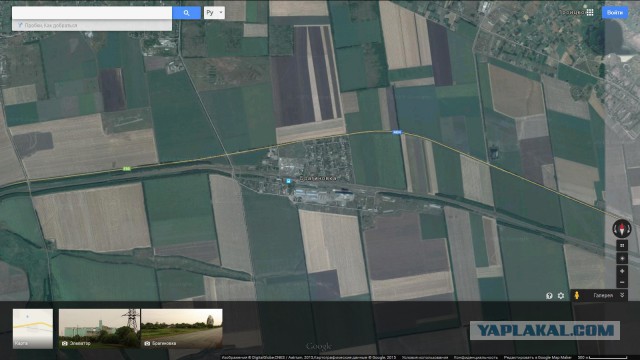The width and height of the screenshot is (640, 360).
Task: Switch to the 'Карта' map view thumbnail
Action: point(33,329)
